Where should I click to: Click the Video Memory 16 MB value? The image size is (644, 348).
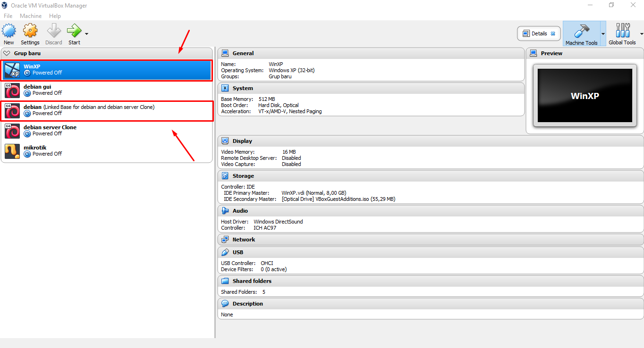(x=289, y=152)
